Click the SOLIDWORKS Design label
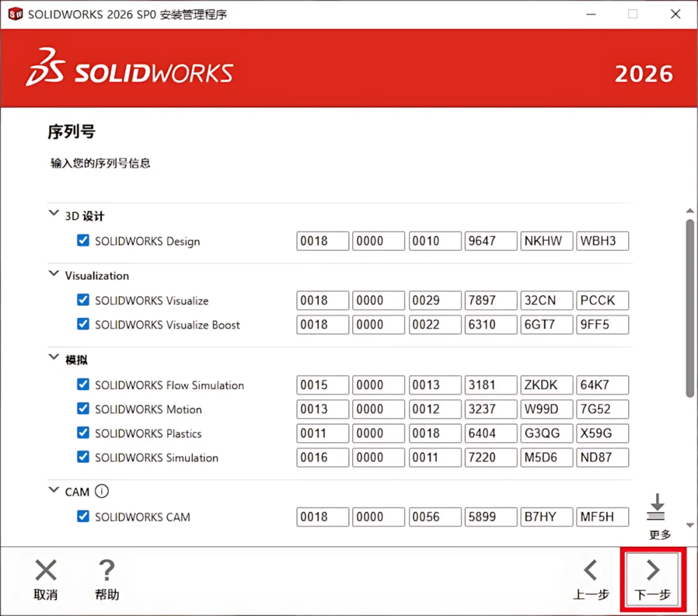 click(147, 241)
